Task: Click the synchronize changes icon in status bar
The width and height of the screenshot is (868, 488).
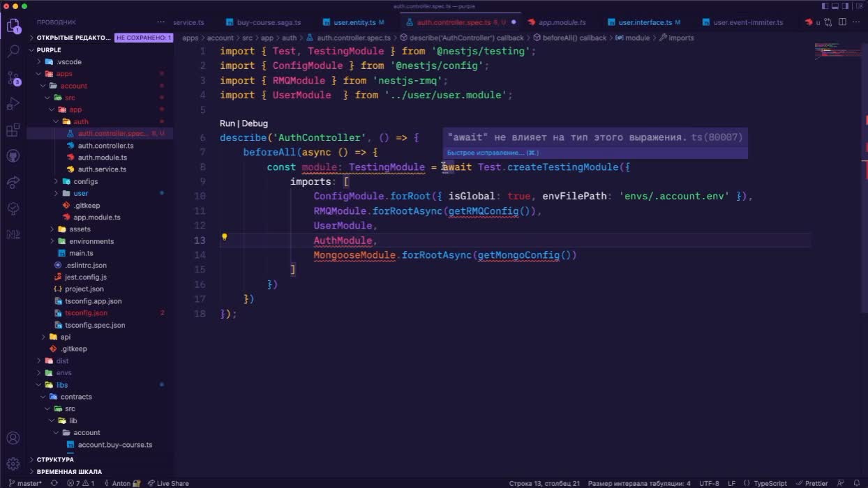Action: 54,483
